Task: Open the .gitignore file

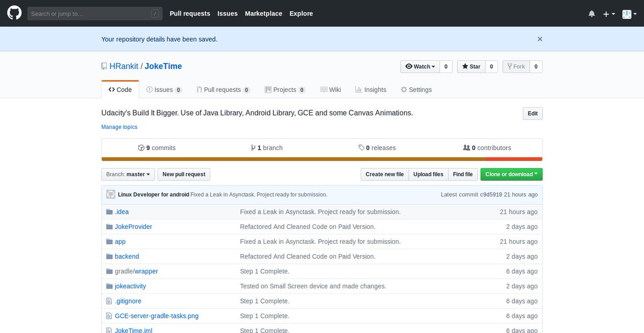Action: pyautogui.click(x=128, y=301)
